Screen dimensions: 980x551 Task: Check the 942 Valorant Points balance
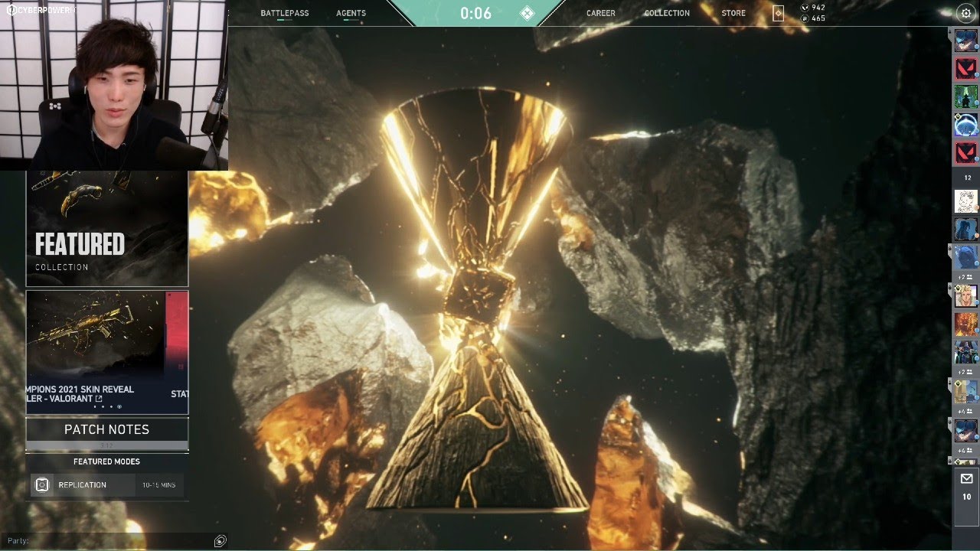pyautogui.click(x=813, y=8)
